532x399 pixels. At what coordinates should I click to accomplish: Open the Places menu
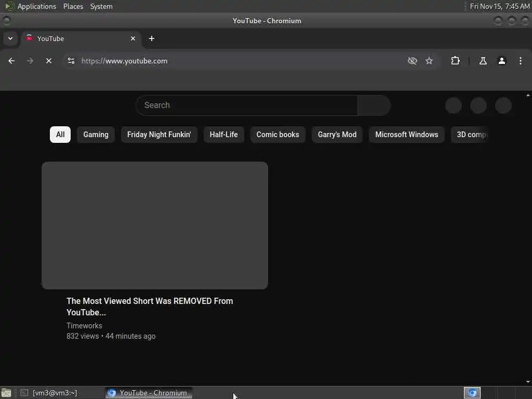pyautogui.click(x=73, y=6)
